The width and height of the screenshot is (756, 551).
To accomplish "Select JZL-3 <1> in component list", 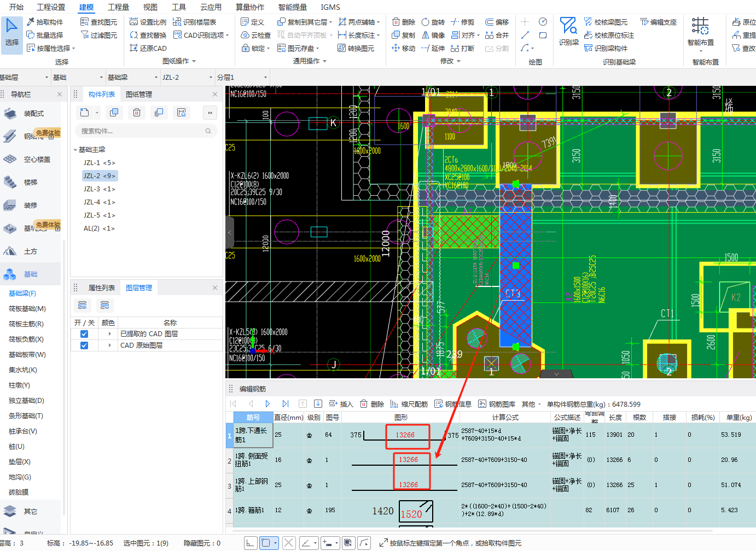I will click(x=99, y=189).
